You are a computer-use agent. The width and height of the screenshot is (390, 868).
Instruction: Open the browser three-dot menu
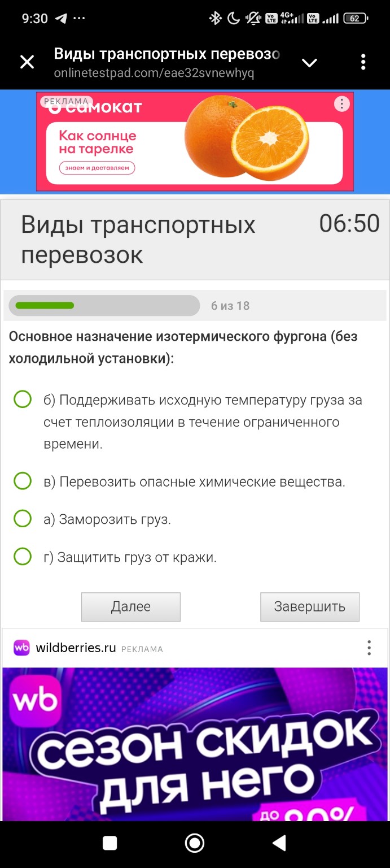[x=363, y=62]
